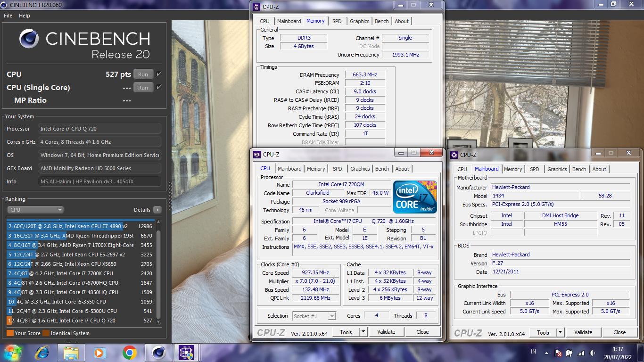Switch to SPD tab in Memory window

click(x=337, y=21)
